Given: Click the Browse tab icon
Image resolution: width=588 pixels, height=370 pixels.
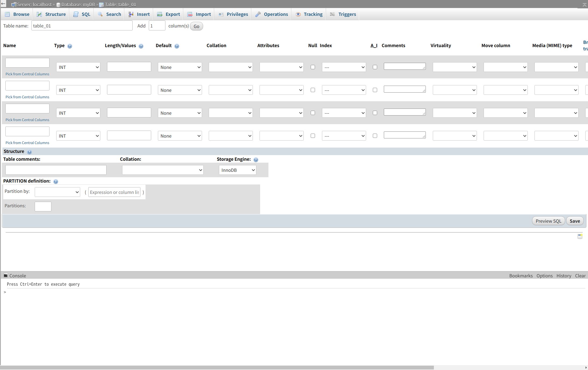Looking at the screenshot, I should 7,14.
